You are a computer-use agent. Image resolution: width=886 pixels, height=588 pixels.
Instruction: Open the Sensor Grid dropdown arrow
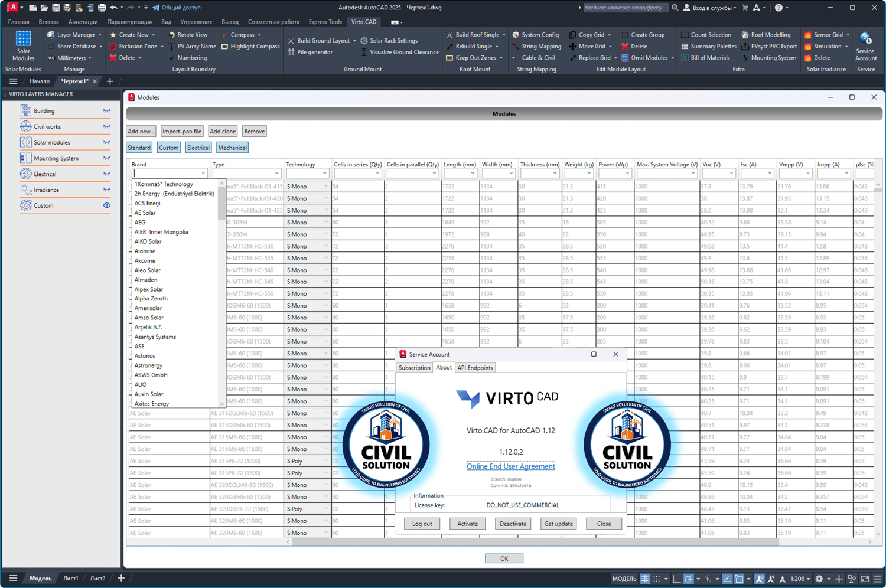pyautogui.click(x=848, y=35)
